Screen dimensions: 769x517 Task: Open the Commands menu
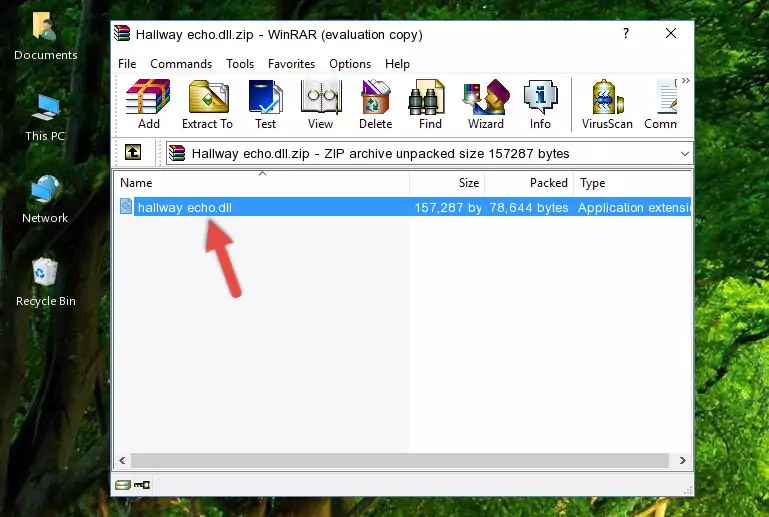181,64
